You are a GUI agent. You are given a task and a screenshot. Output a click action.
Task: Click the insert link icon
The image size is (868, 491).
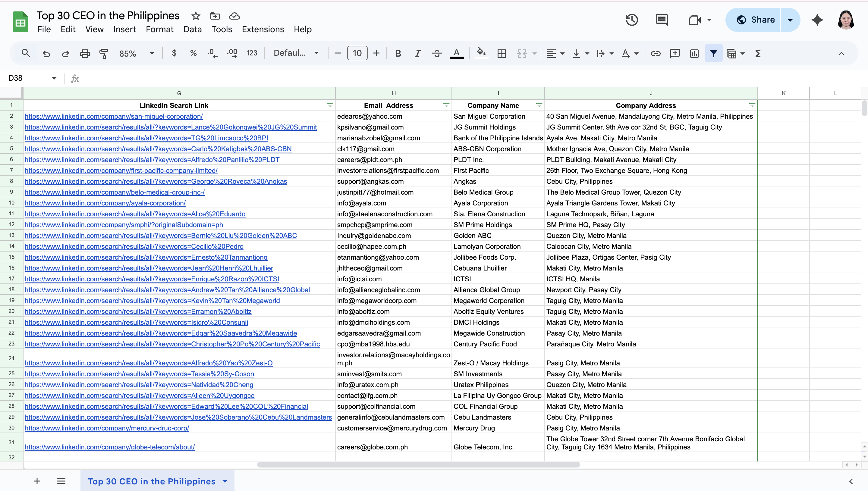pos(656,53)
